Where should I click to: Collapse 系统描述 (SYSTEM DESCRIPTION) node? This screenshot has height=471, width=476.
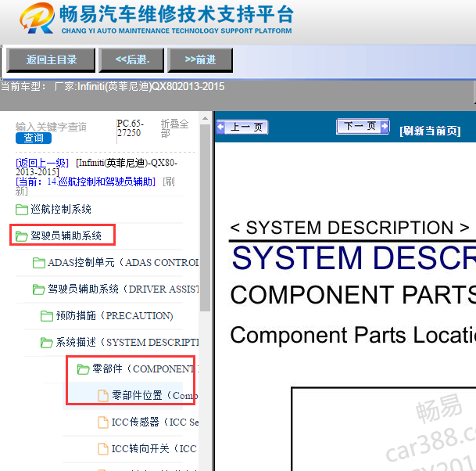[127, 343]
